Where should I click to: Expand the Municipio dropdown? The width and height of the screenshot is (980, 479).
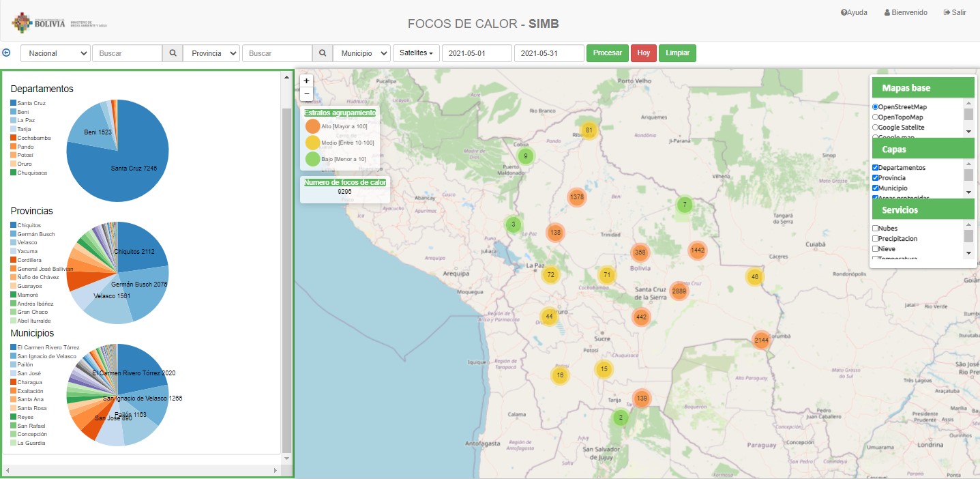tap(361, 53)
